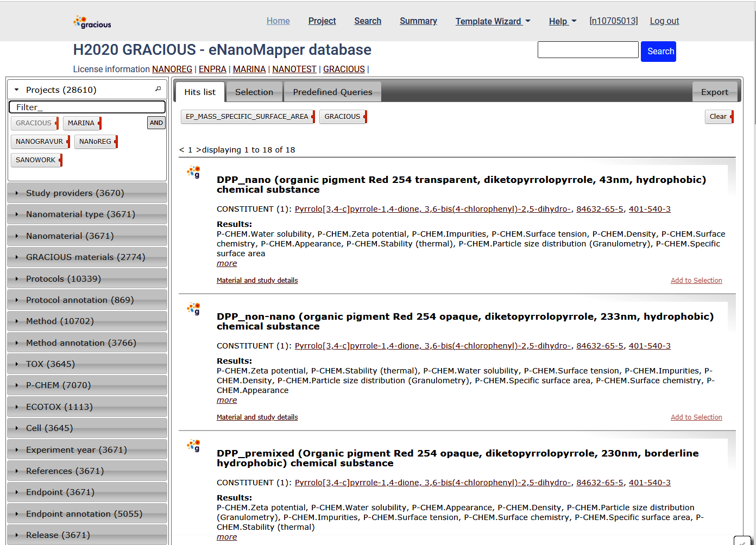Click the GRACIOUS icon beside the DPP_nano result
Viewport: 756px width, 545px height.
pyautogui.click(x=193, y=172)
